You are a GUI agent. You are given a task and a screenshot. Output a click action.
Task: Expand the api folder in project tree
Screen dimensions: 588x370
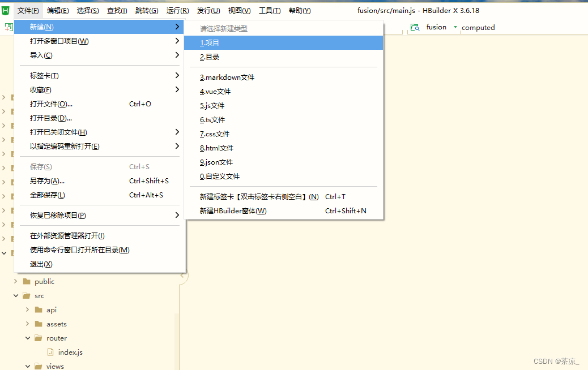(27, 309)
